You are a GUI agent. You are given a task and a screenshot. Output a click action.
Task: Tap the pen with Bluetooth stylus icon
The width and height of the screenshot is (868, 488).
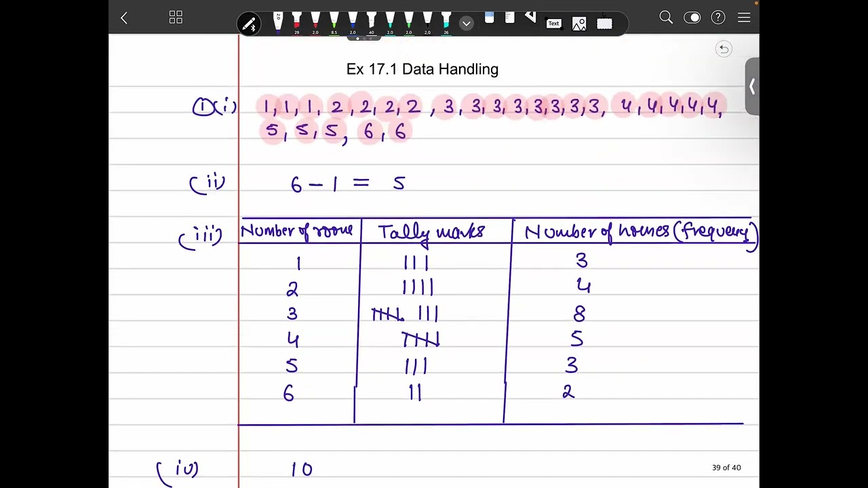click(x=250, y=25)
